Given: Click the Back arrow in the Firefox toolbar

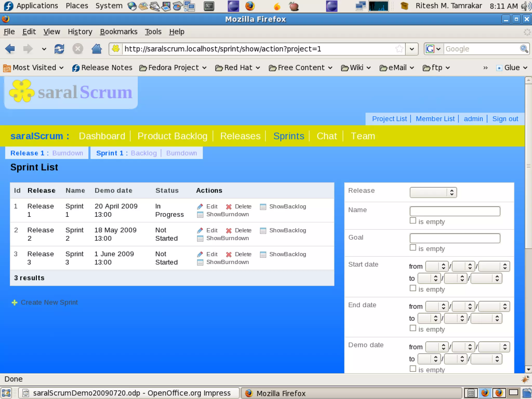Looking at the screenshot, I should [x=10, y=49].
